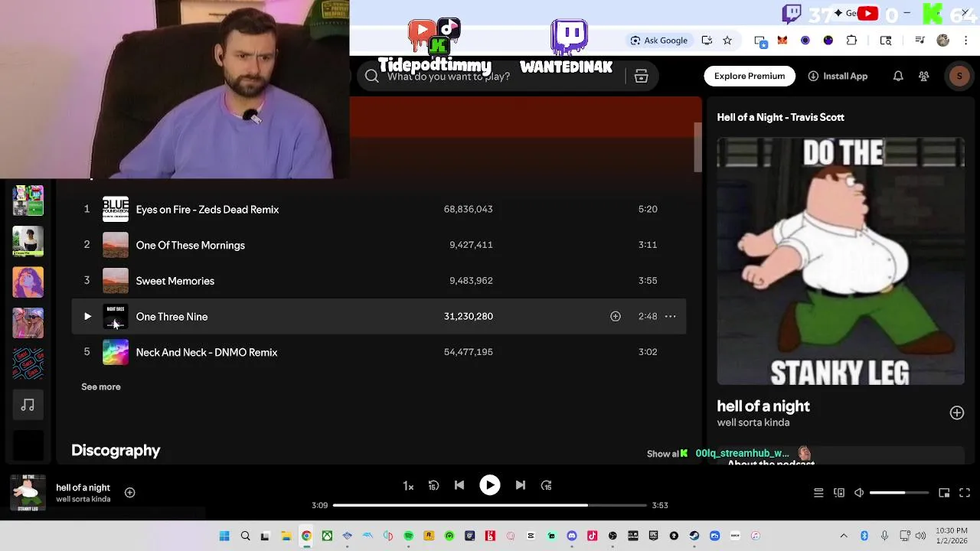Open Chrome profile avatar

coord(943,41)
